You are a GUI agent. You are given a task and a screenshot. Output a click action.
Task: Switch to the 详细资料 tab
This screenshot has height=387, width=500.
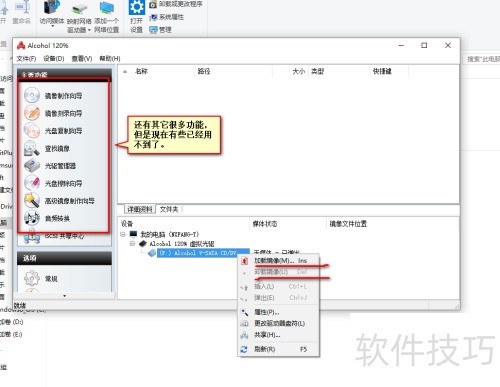pos(140,209)
